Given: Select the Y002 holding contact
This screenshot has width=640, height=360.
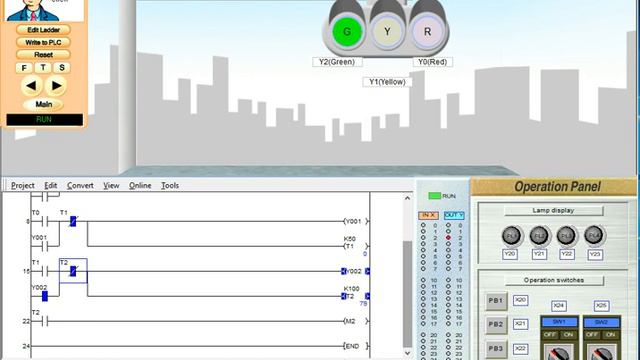Looking at the screenshot, I should 45,296.
